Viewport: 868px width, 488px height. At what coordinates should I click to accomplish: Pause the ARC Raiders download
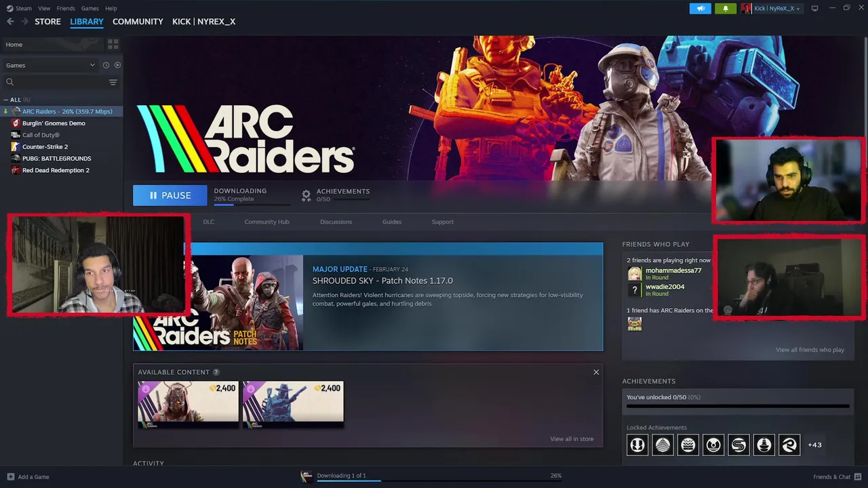[x=170, y=195]
